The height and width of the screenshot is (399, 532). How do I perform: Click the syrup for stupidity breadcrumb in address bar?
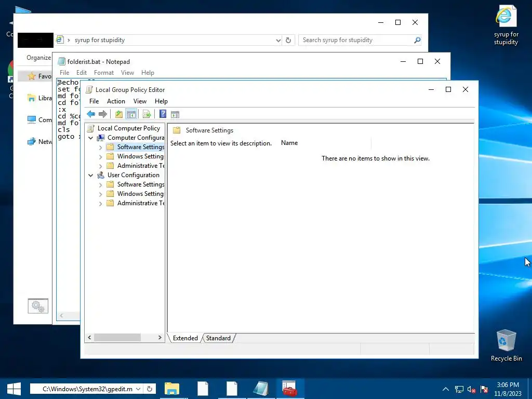(100, 40)
